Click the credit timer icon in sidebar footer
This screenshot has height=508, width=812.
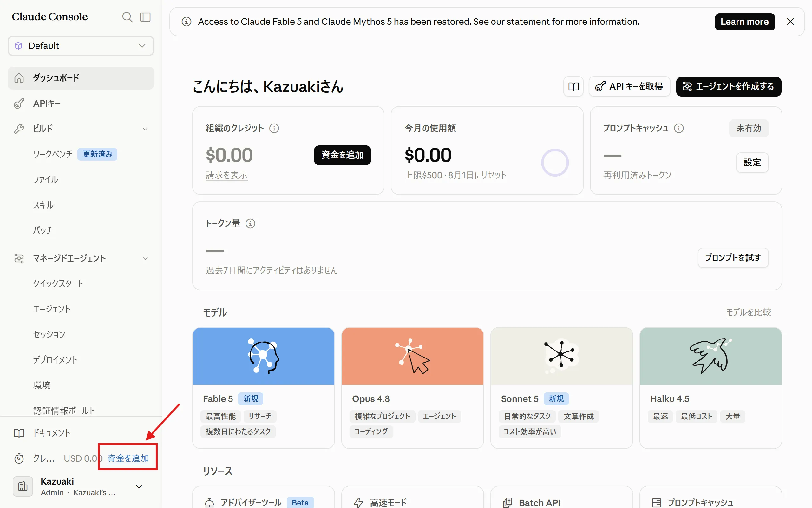click(19, 458)
